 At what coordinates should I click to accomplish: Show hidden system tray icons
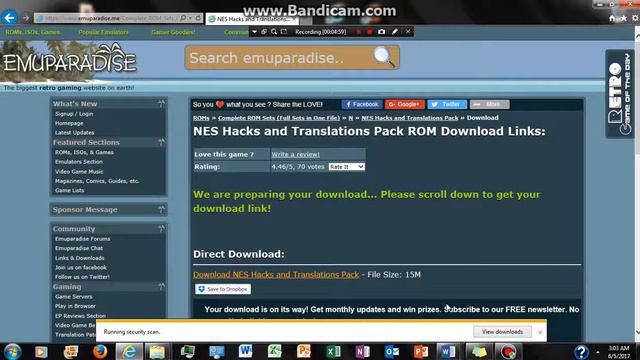pos(598,352)
